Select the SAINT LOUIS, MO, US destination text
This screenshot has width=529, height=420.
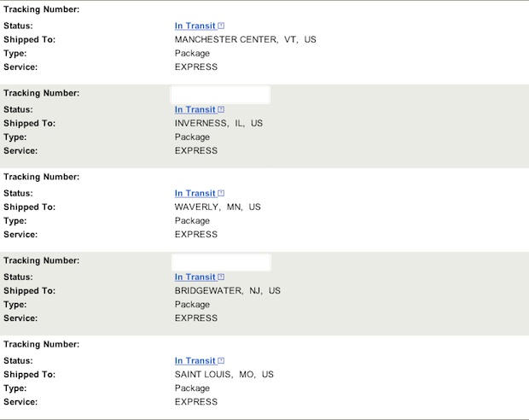pos(224,374)
